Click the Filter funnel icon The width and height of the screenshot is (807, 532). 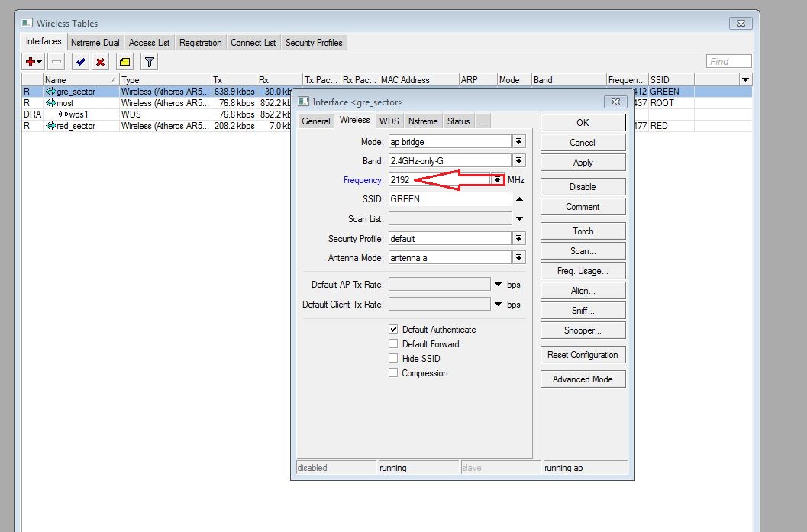pos(150,62)
